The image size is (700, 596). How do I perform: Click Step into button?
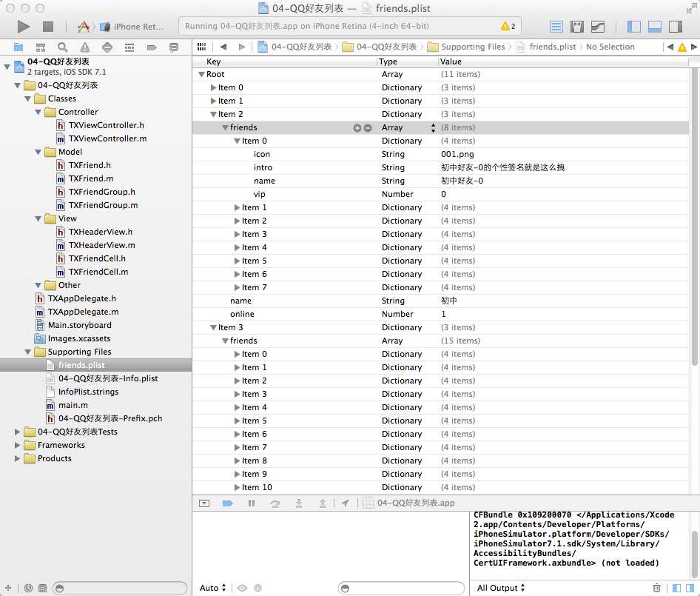click(299, 503)
